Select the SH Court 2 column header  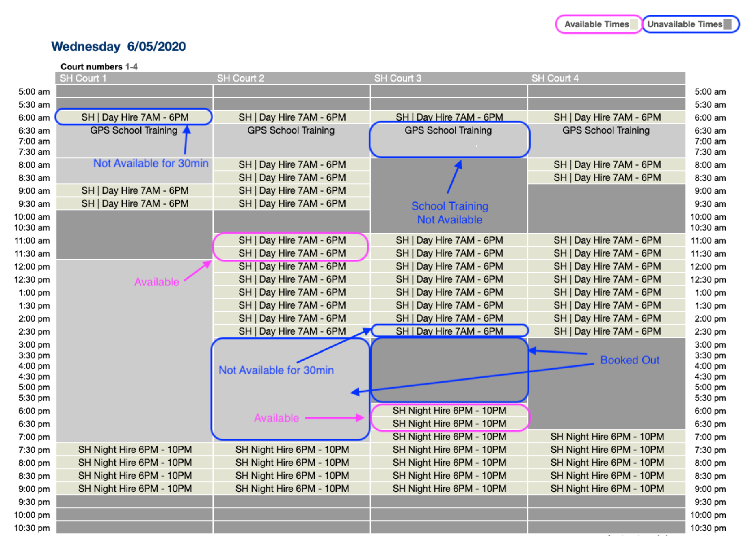point(292,78)
